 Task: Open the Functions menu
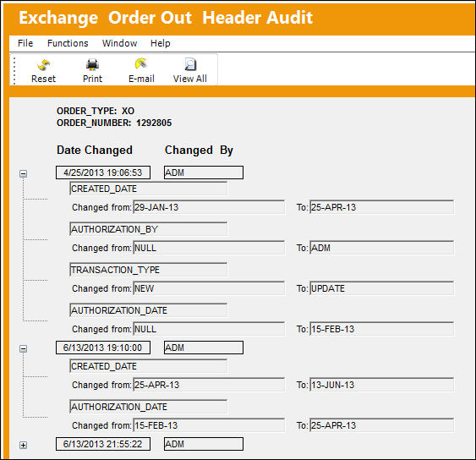[x=68, y=43]
